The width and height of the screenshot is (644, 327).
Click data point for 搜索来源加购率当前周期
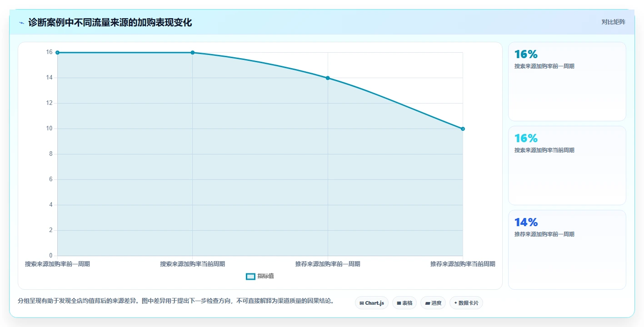point(193,53)
